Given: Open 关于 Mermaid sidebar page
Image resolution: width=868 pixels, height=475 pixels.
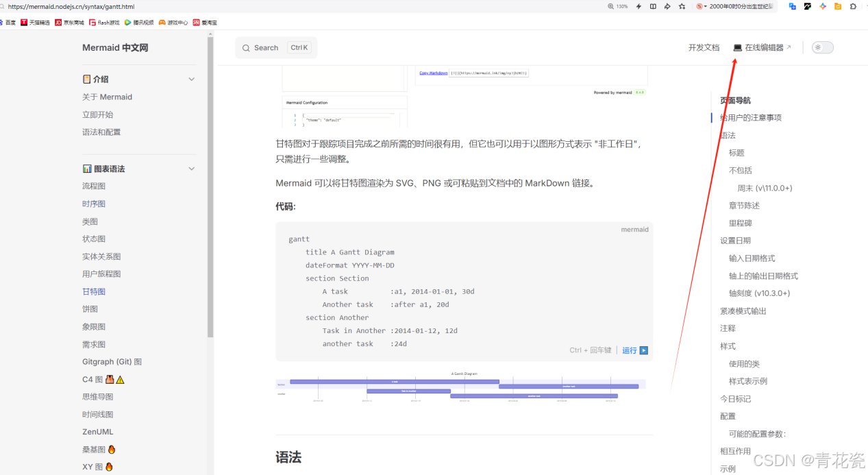Looking at the screenshot, I should (x=107, y=97).
